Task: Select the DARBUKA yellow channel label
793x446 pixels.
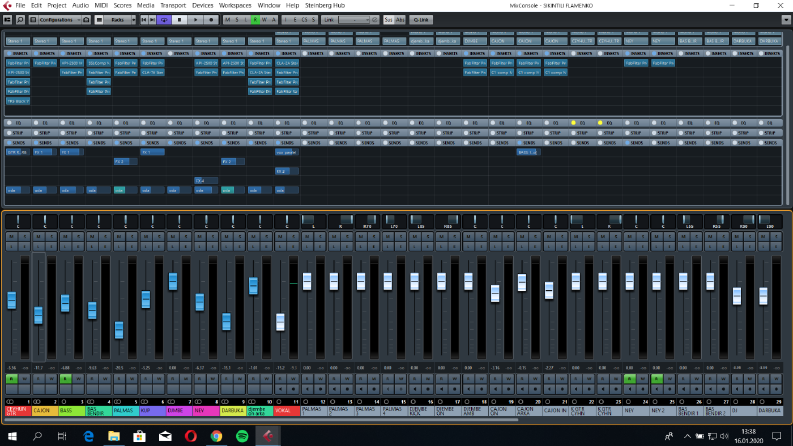Action: coord(233,411)
